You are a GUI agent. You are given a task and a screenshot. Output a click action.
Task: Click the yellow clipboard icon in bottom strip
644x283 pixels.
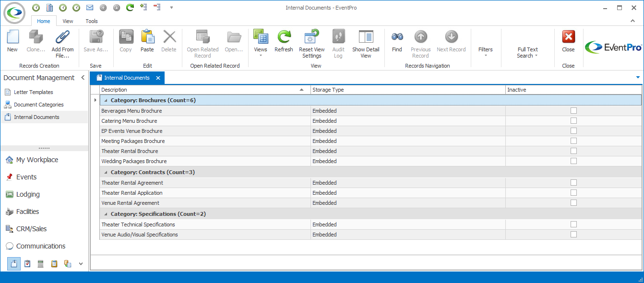point(54,263)
